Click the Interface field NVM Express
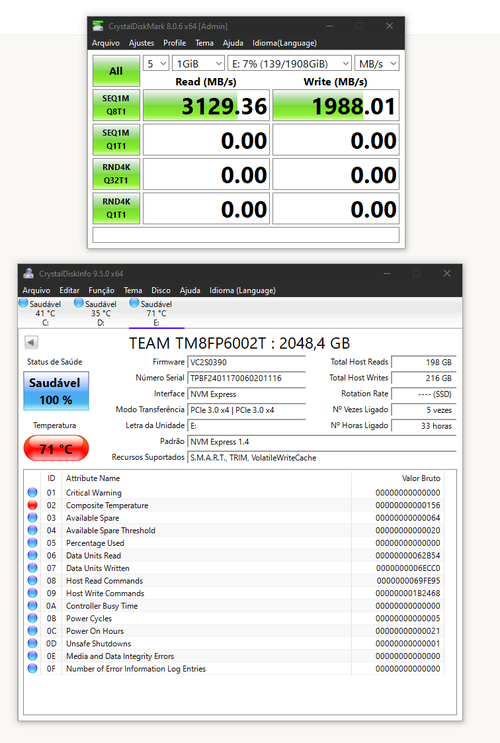Screen dimensions: 500x743 tap(246, 394)
